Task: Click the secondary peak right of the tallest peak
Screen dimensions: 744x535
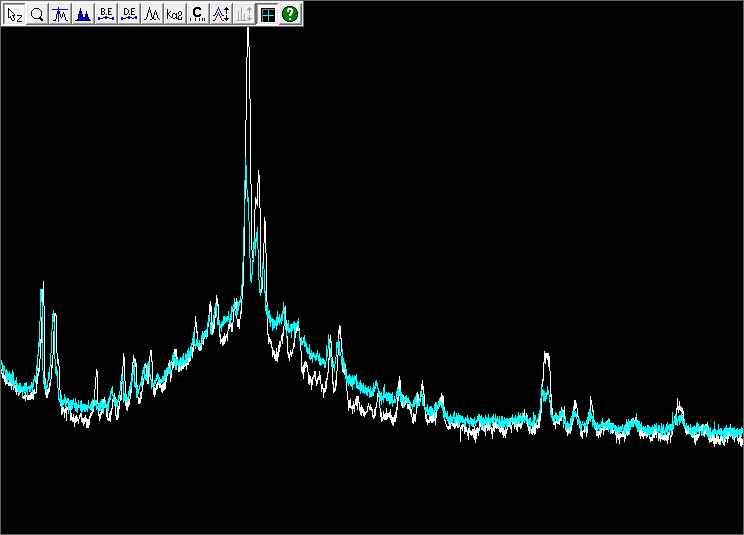Action: click(259, 175)
